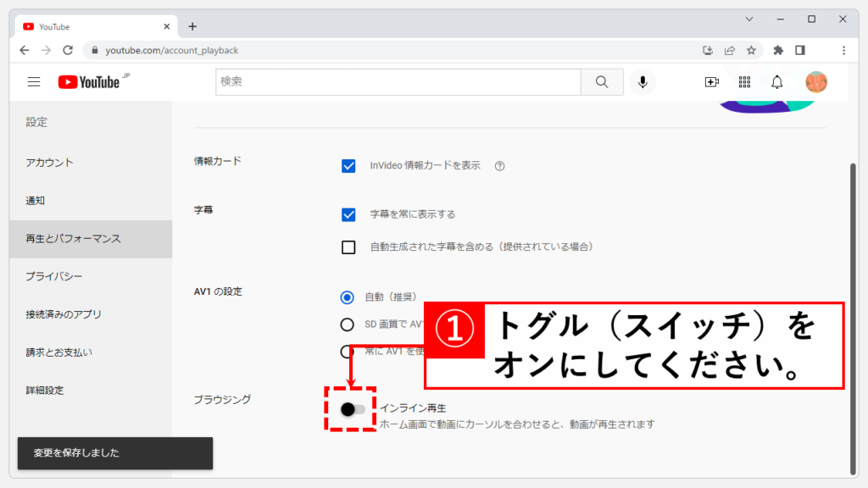Screen dimensions: 868x488
Task: Click help icon beside InVideo 情報カード
Action: [x=499, y=166]
